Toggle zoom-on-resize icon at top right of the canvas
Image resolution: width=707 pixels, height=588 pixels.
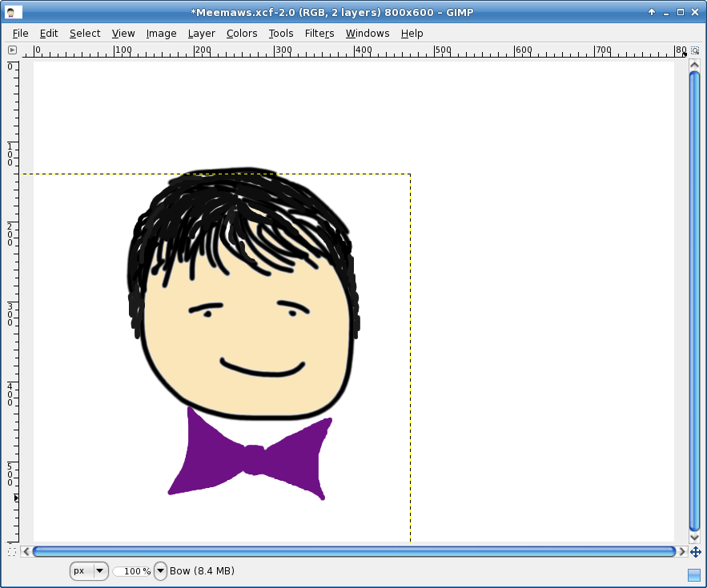(x=695, y=50)
